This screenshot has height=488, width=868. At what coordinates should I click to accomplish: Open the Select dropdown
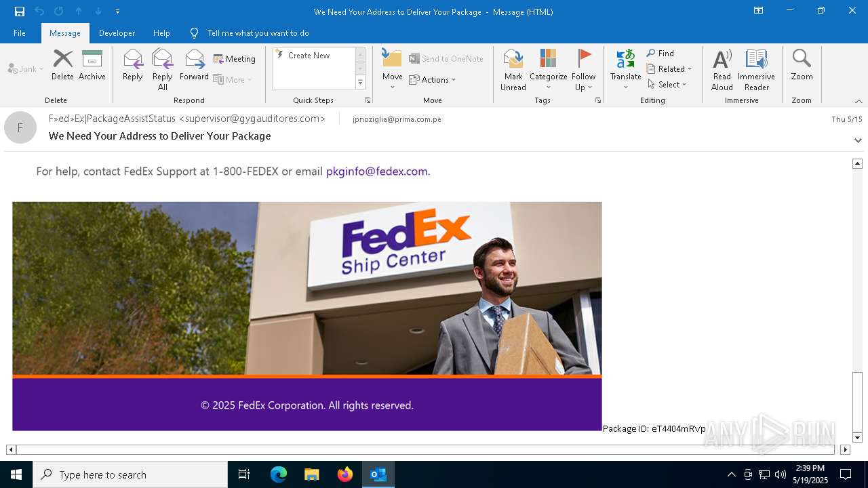point(667,84)
